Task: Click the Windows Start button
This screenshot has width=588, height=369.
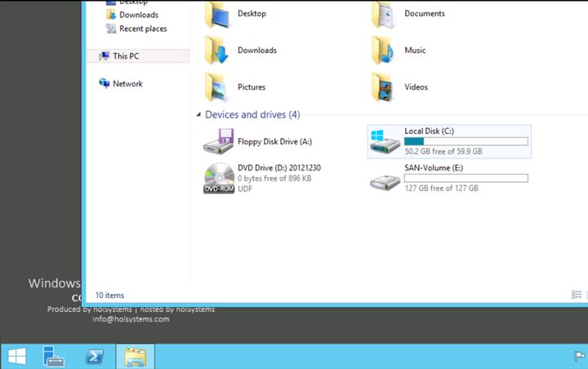Action: (x=16, y=357)
